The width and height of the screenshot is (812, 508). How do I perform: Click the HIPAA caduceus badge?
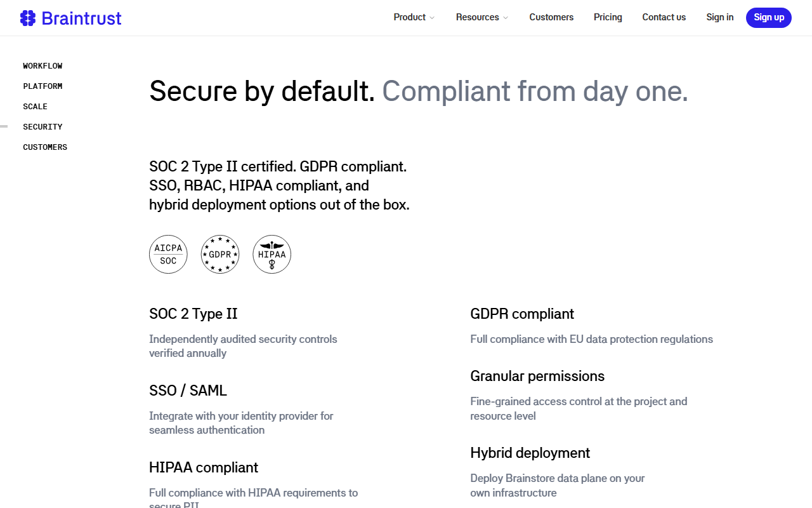point(272,254)
